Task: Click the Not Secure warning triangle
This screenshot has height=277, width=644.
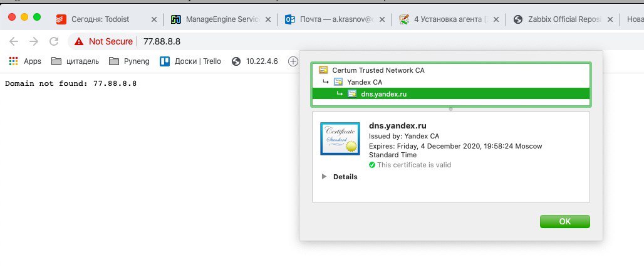Action: [78, 41]
